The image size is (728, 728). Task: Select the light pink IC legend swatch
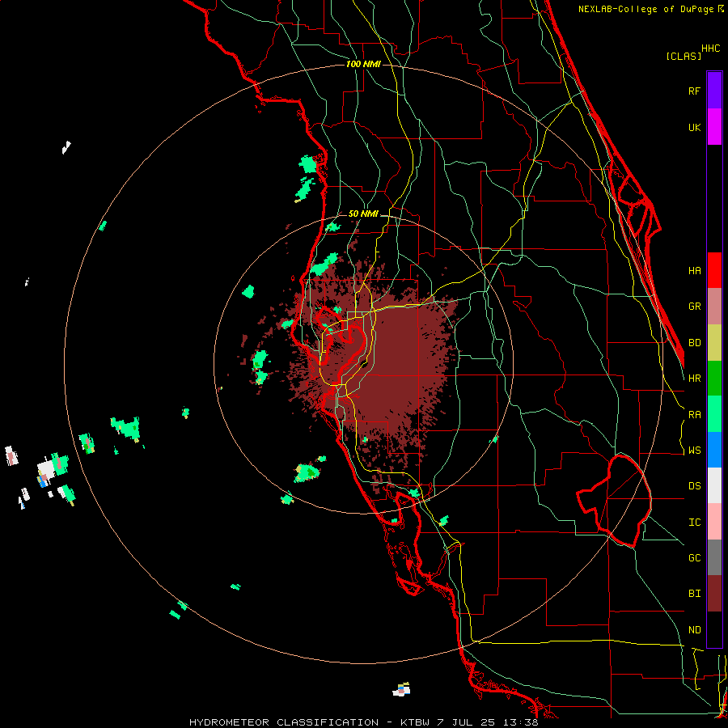coord(714,522)
